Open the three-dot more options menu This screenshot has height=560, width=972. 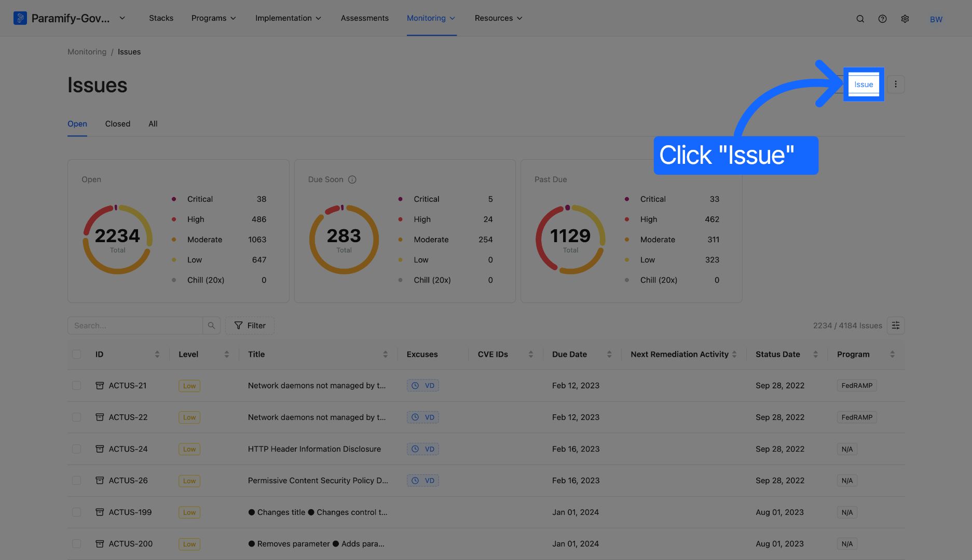(x=895, y=85)
